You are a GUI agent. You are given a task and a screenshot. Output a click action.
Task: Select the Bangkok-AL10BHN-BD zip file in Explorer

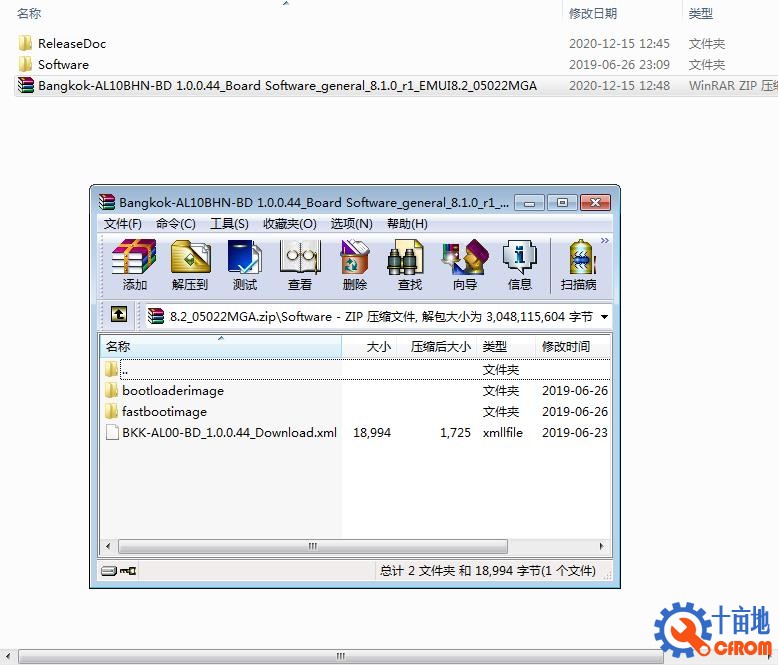(287, 86)
